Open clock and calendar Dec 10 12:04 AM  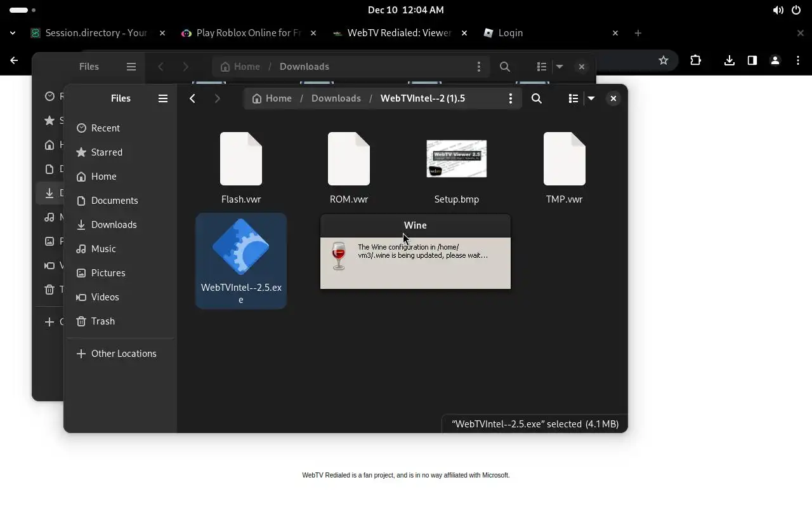coord(406,10)
